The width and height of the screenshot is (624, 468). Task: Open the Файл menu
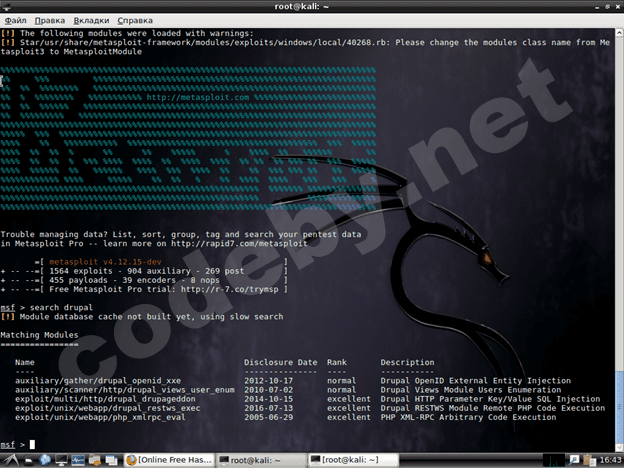(16, 20)
